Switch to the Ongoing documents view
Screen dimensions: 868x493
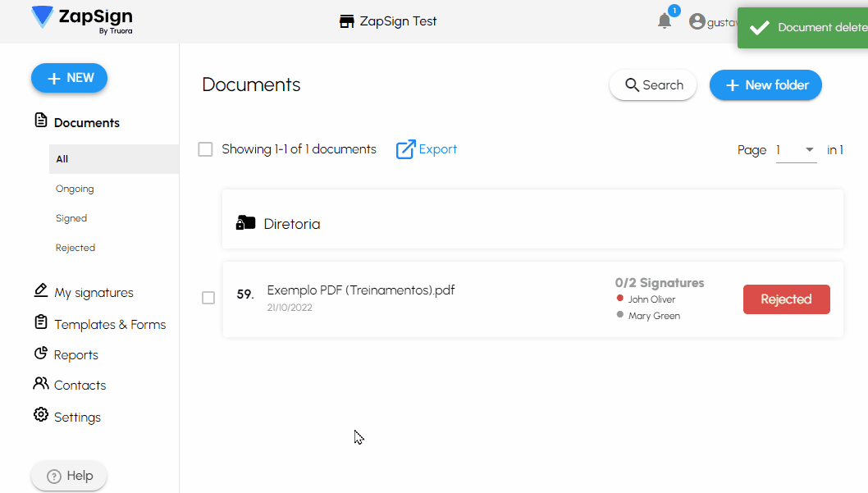pos(74,188)
